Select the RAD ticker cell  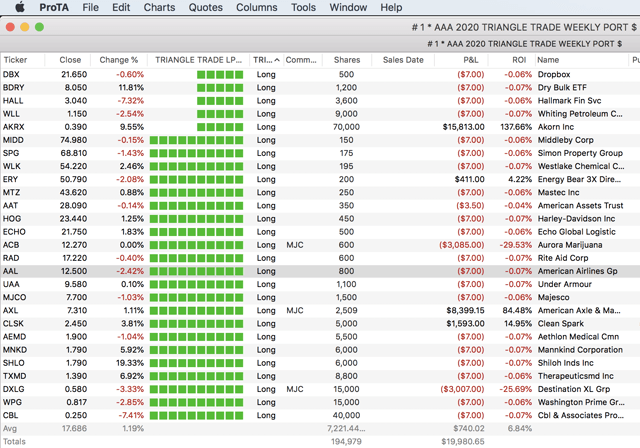tap(11, 258)
